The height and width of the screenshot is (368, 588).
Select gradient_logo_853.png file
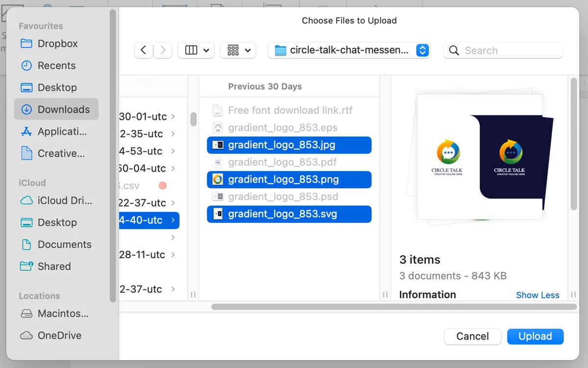point(289,179)
